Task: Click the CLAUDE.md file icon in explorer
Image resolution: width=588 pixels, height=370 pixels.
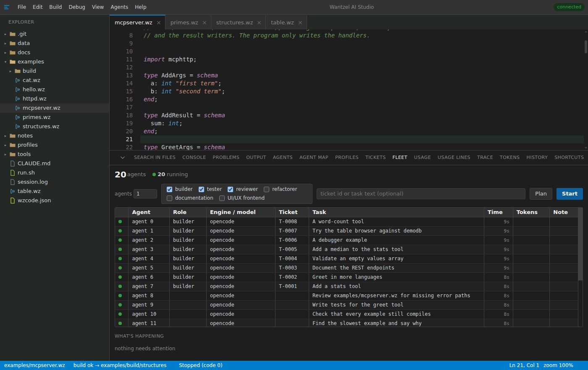Action: point(13,164)
